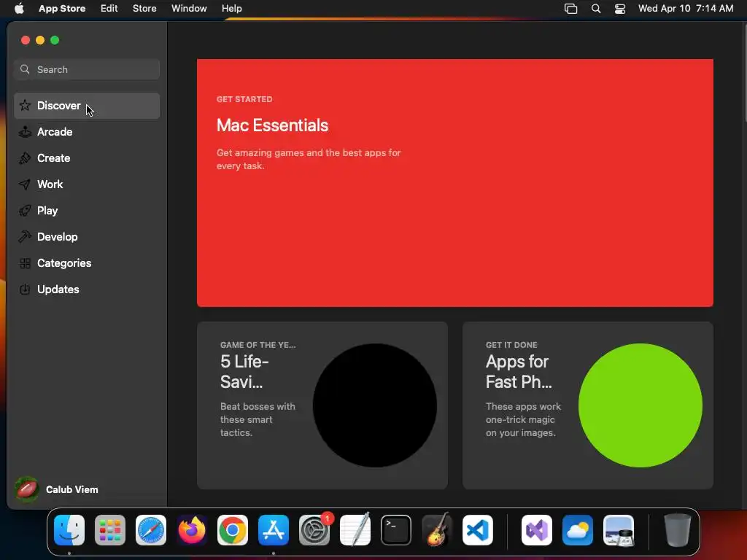The height and width of the screenshot is (560, 747).
Task: Launch Safari from the Dock
Action: [151, 530]
